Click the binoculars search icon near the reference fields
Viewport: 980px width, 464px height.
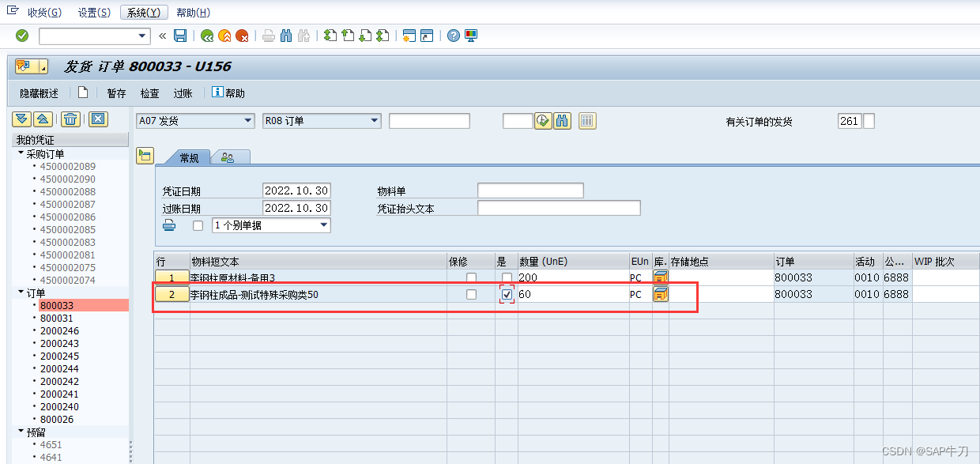pyautogui.click(x=562, y=121)
